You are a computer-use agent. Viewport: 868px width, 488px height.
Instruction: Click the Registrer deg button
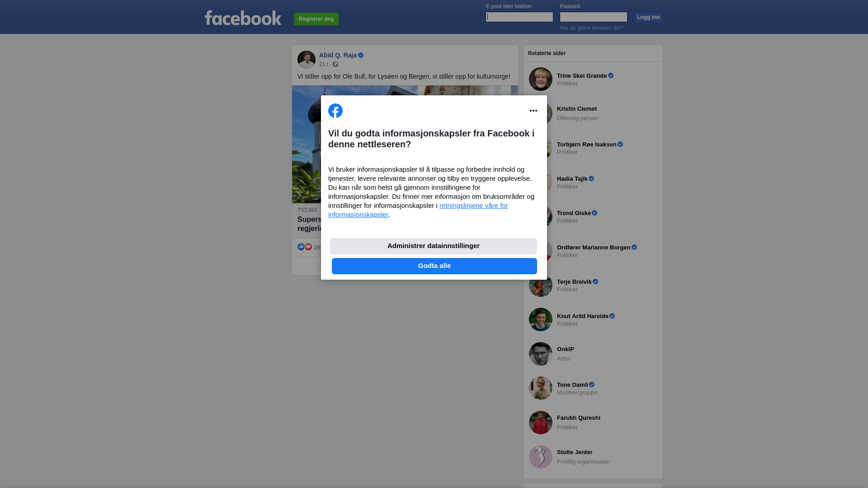point(316,19)
